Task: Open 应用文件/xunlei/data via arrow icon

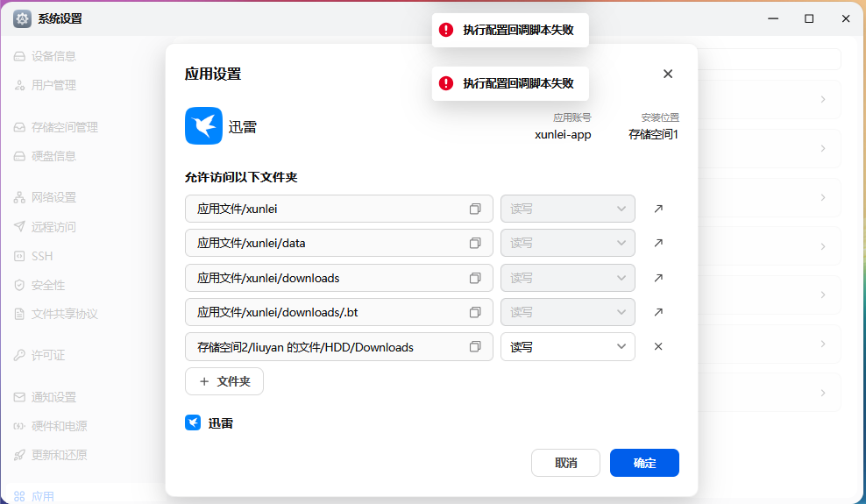Action: pyautogui.click(x=657, y=243)
